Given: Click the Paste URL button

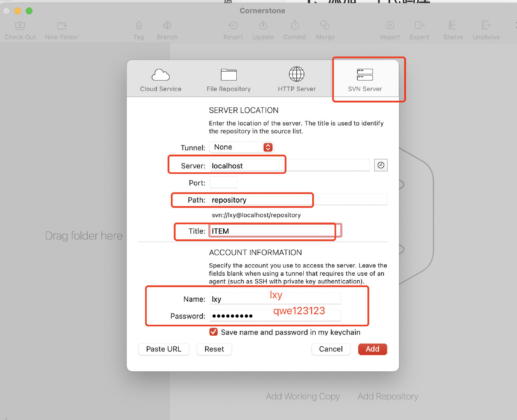Looking at the screenshot, I should coord(164,349).
